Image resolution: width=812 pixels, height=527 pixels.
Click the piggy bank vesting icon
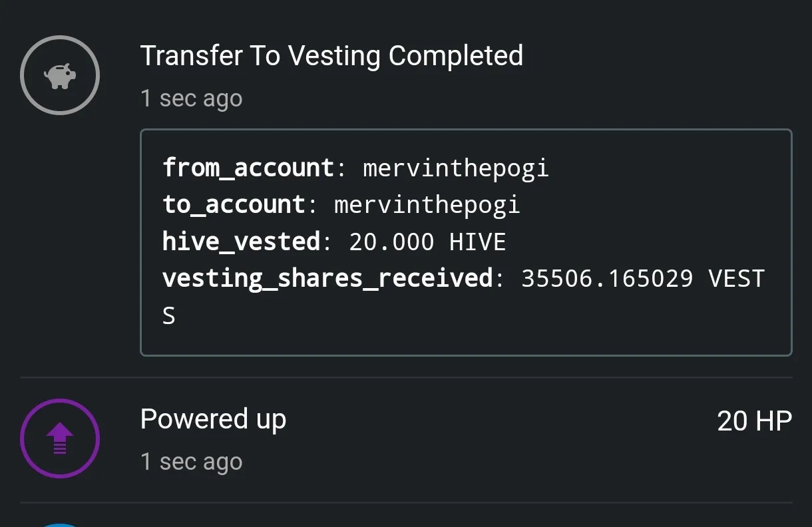click(60, 76)
